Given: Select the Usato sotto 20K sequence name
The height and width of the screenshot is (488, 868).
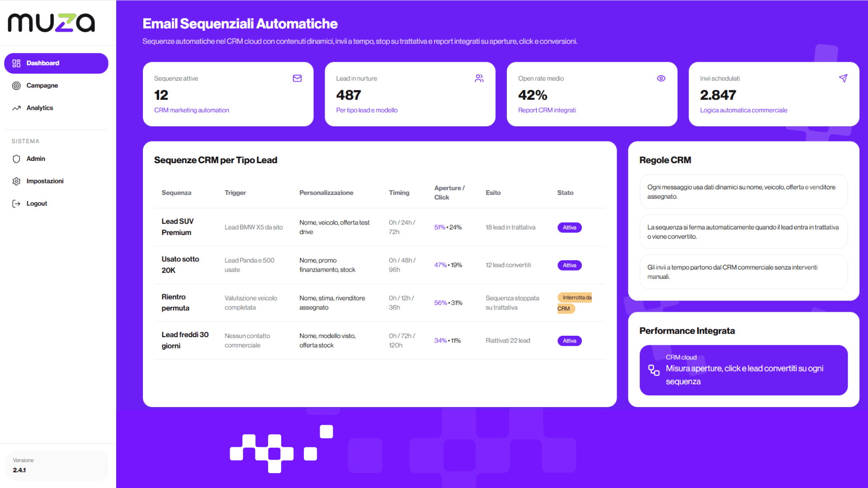Looking at the screenshot, I should tap(180, 265).
